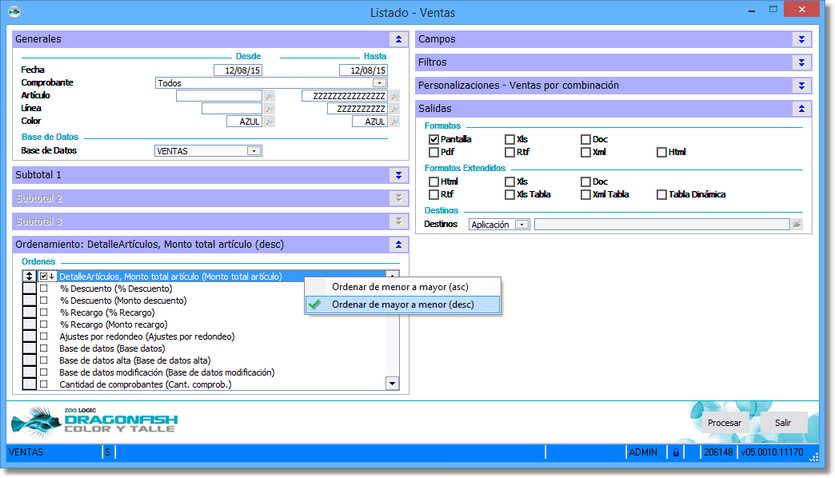Viewport: 835px width, 478px height.
Task: Click the lookup icon beside Color Hasta field
Action: pos(393,121)
